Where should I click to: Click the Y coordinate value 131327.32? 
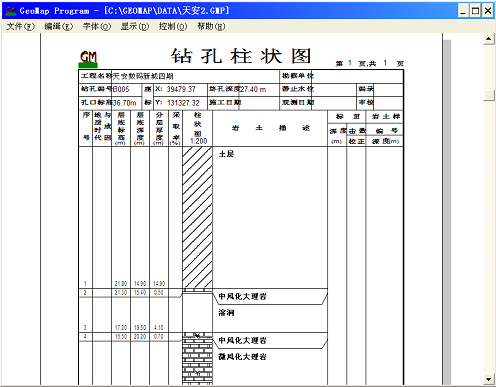click(x=183, y=103)
